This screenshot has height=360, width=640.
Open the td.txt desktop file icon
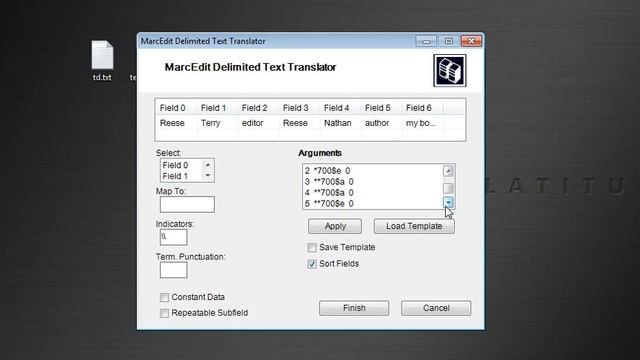pyautogui.click(x=102, y=60)
